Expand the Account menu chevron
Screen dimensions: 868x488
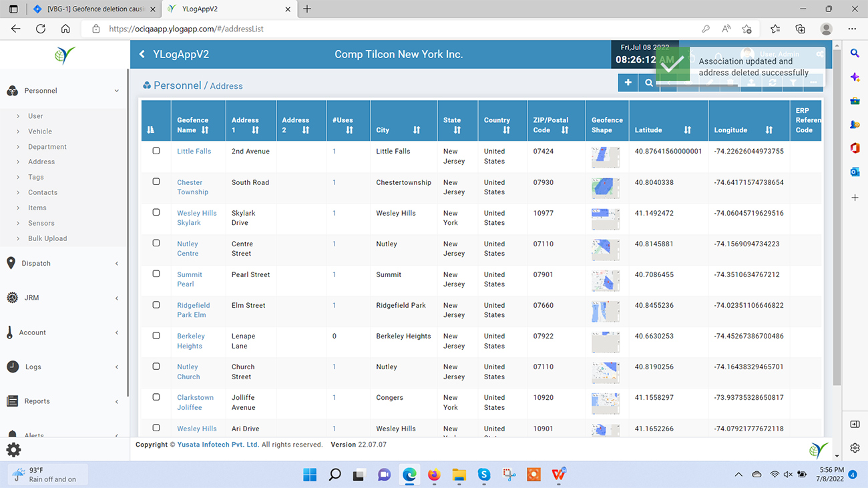point(117,332)
